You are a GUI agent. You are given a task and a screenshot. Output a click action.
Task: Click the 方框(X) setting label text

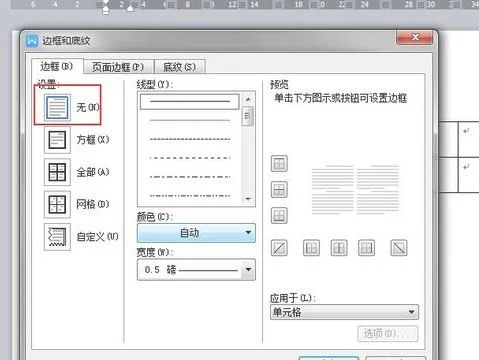pyautogui.click(x=93, y=139)
